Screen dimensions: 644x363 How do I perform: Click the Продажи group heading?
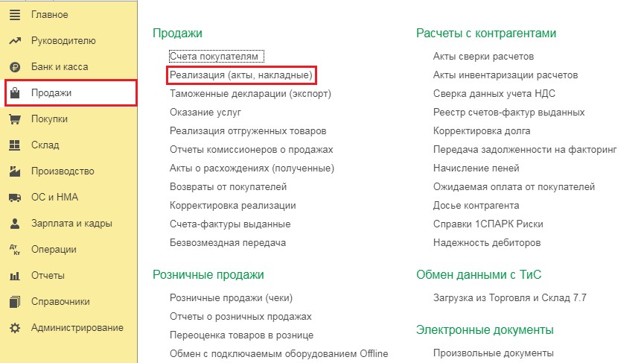pyautogui.click(x=177, y=34)
